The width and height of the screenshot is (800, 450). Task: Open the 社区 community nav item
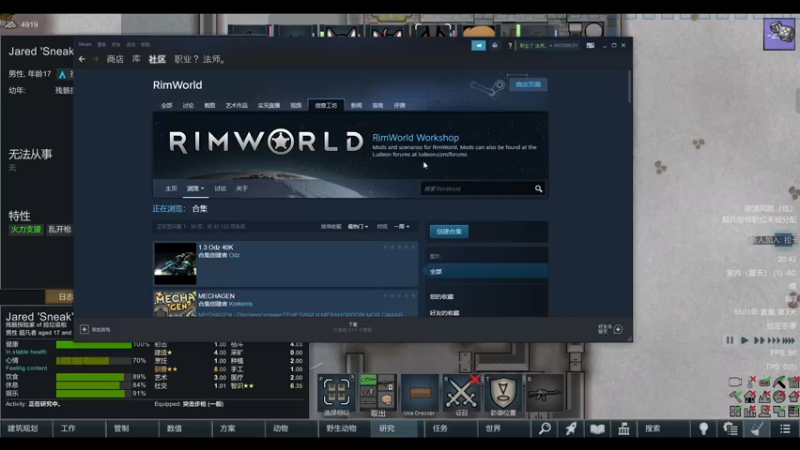coord(157,59)
